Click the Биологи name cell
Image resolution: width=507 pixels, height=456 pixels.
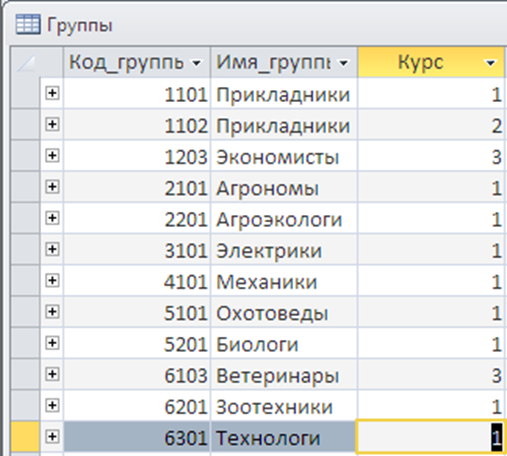(284, 343)
